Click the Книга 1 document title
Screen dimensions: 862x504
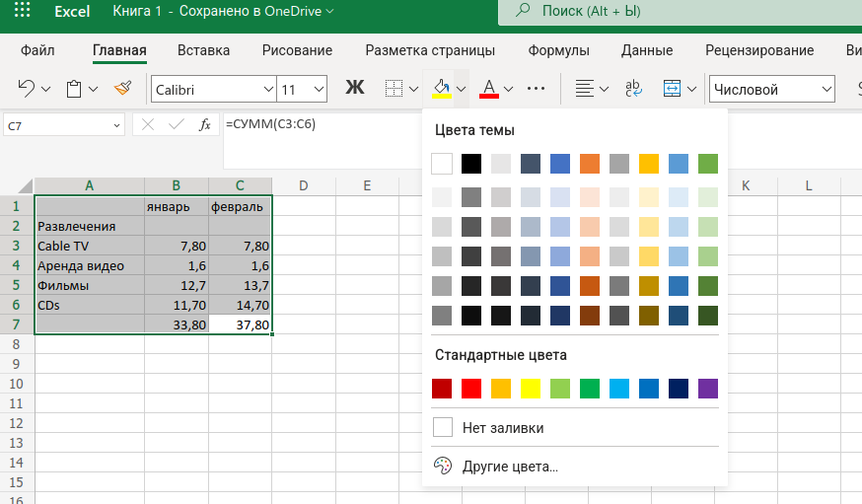click(137, 11)
